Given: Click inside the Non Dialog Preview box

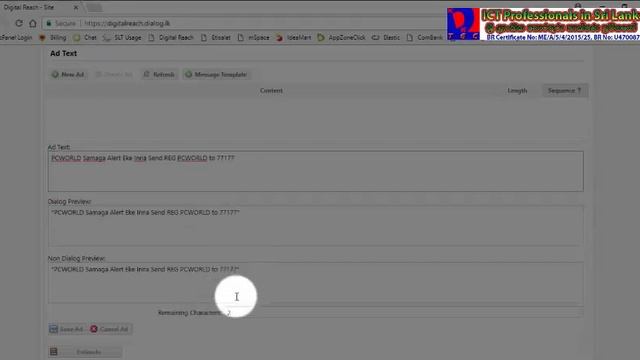Looking at the screenshot, I should [316, 283].
